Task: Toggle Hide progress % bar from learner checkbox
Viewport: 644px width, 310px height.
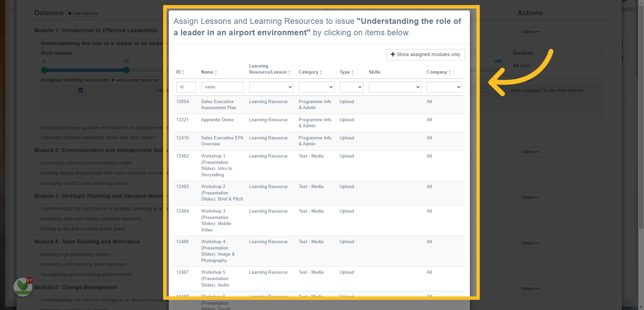Action: (482, 90)
